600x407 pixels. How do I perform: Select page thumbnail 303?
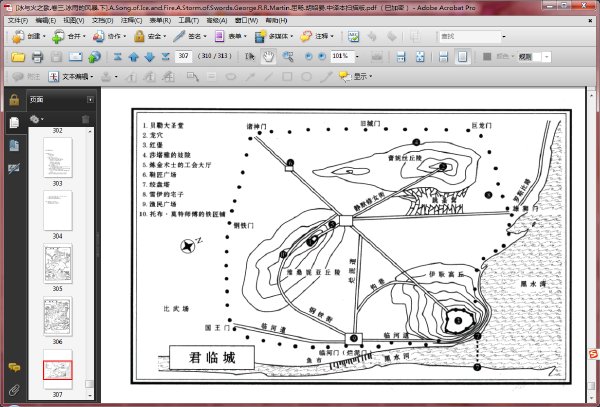pyautogui.click(x=57, y=158)
